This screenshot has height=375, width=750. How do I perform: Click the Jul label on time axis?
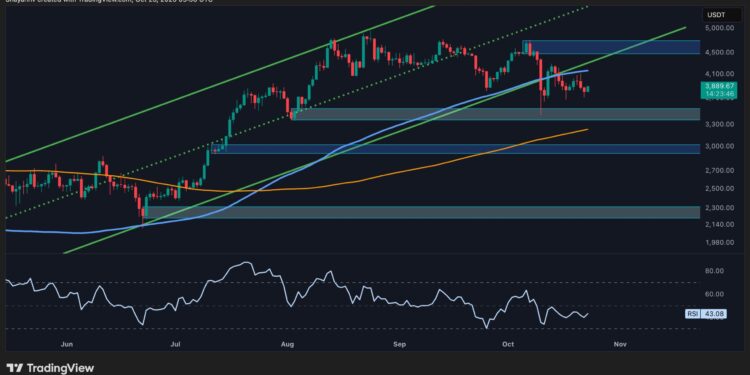pos(177,344)
